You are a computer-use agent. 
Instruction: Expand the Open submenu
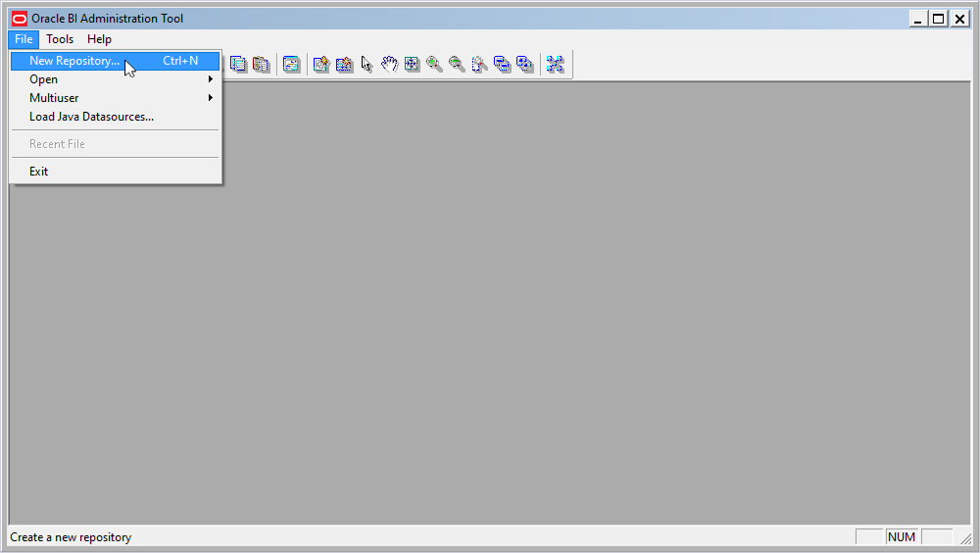tap(115, 79)
